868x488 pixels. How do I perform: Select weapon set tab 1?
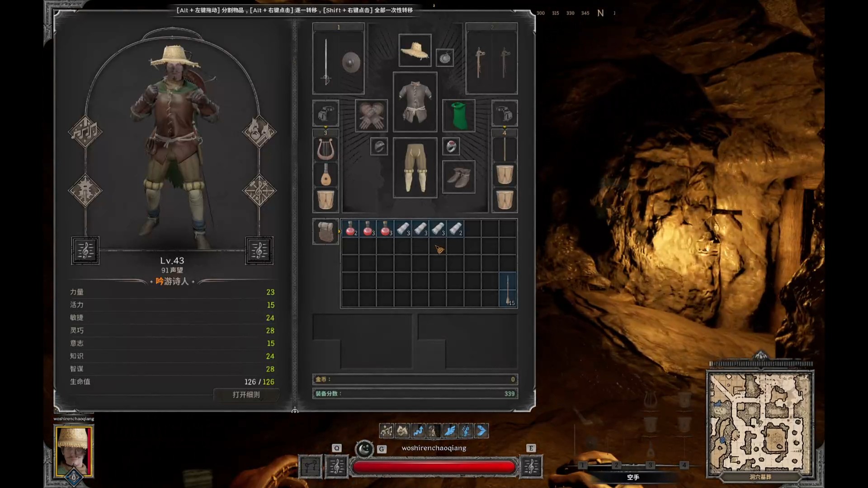338,27
